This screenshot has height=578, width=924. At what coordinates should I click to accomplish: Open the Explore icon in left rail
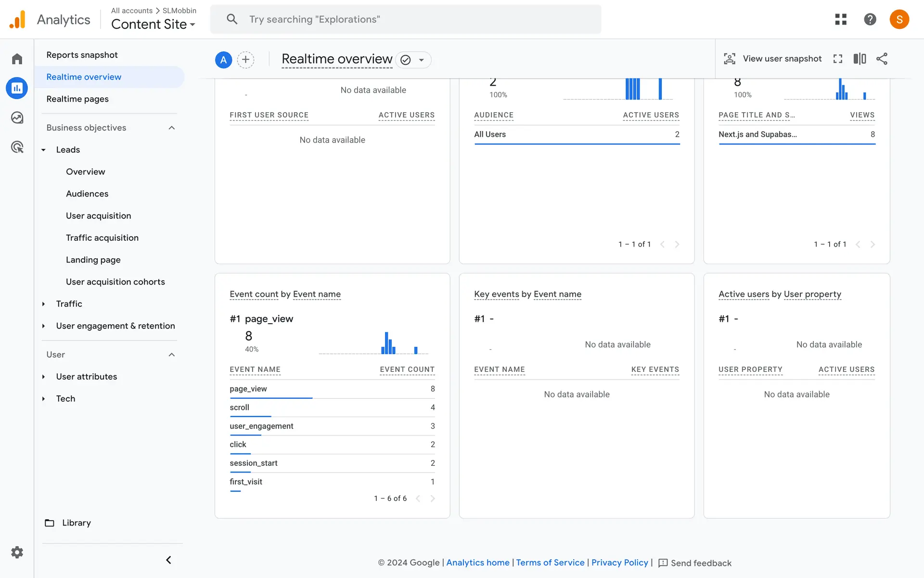tap(17, 118)
